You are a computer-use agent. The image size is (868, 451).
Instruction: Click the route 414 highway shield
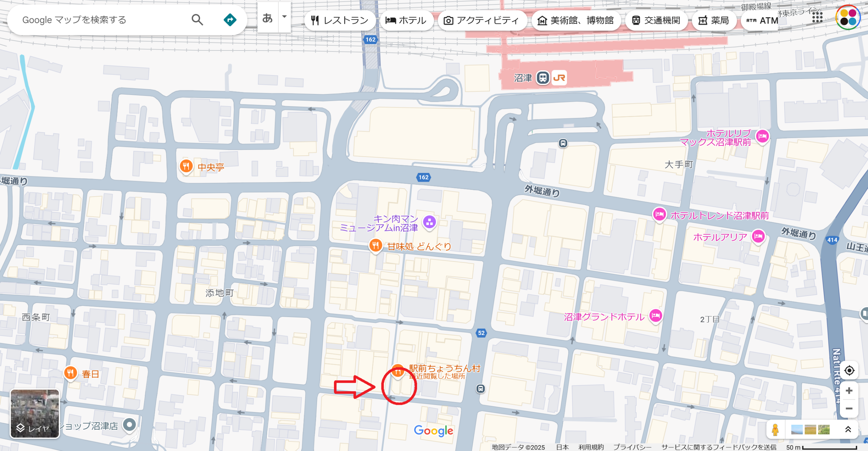[x=832, y=240]
